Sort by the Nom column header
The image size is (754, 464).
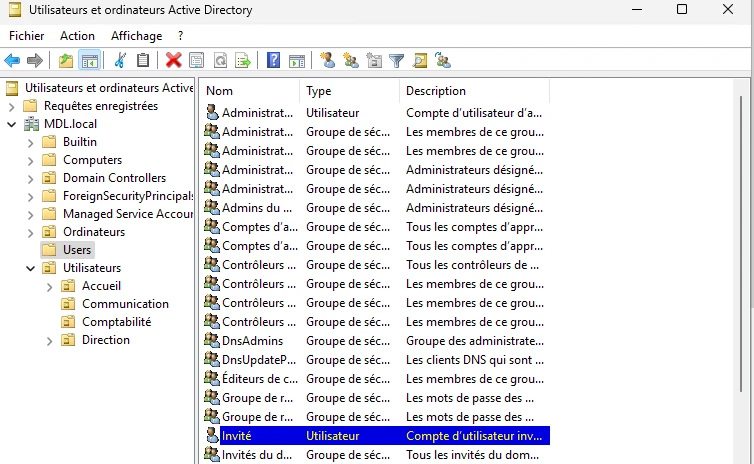(x=249, y=91)
